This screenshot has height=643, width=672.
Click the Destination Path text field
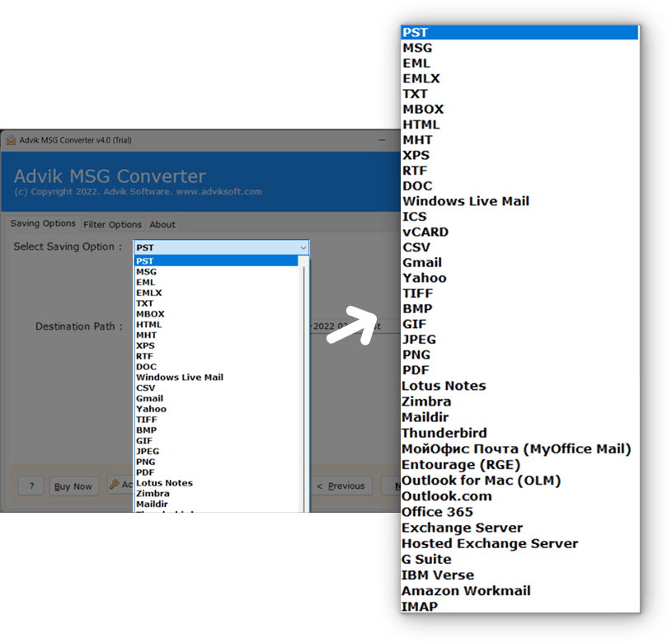coord(354,326)
